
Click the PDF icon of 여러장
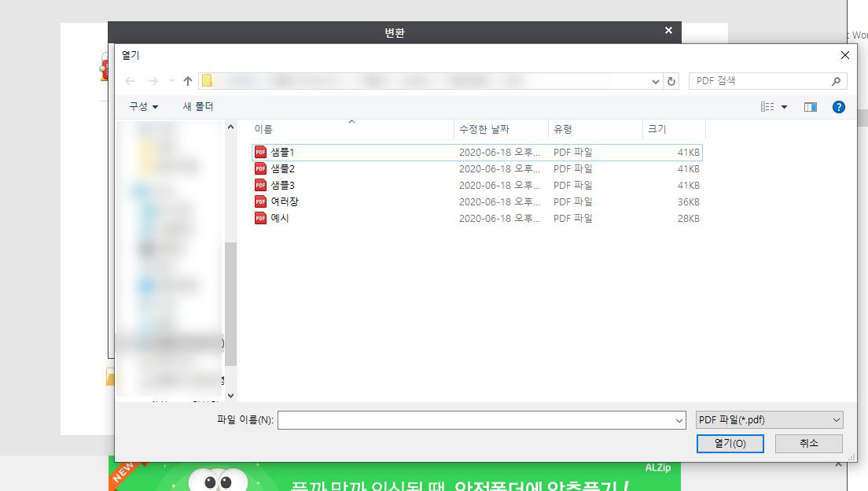point(261,202)
